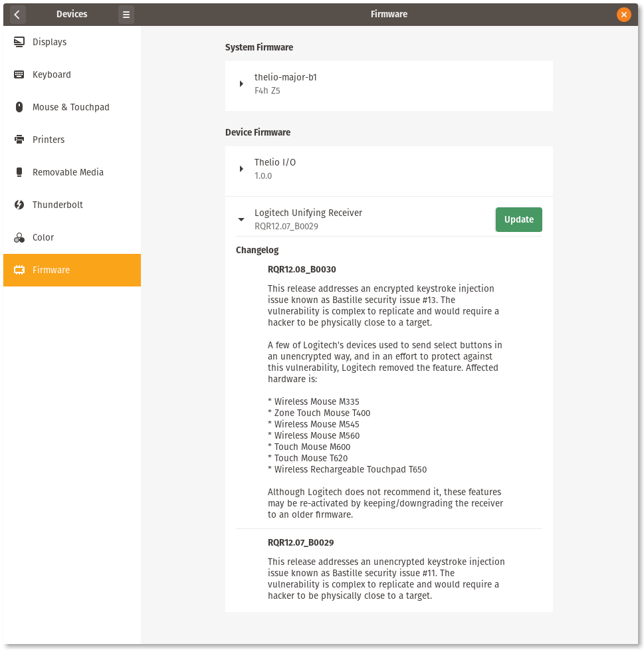Viewport: 644px width, 650px height.
Task: Open the Keyboard settings panel
Action: pyautogui.click(x=72, y=74)
